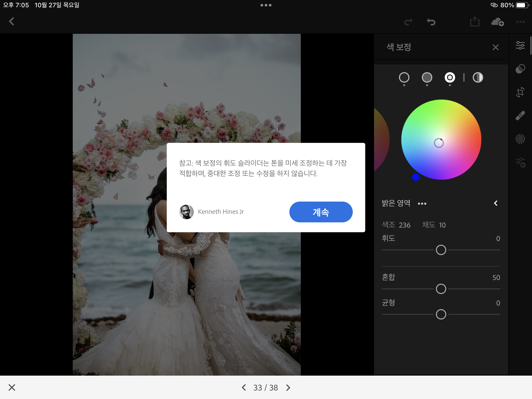Open the 밝은 영역 three-dot options

422,204
